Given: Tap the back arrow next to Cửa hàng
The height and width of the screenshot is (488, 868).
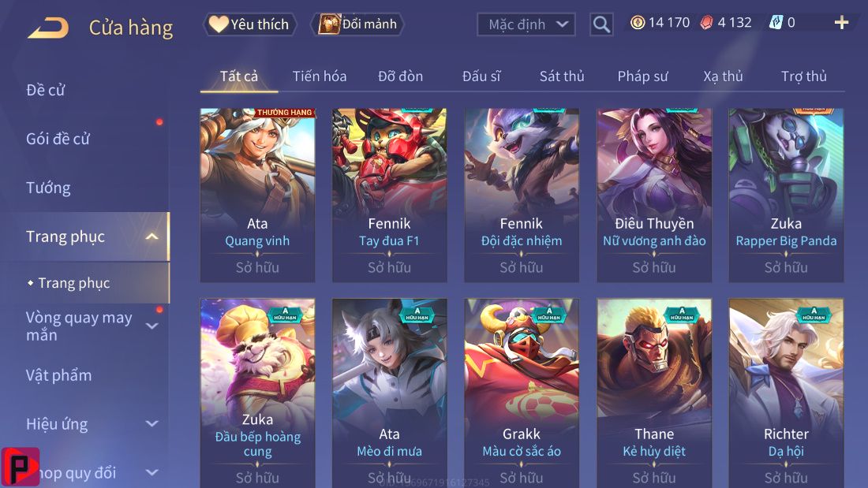Looking at the screenshot, I should pyautogui.click(x=48, y=28).
